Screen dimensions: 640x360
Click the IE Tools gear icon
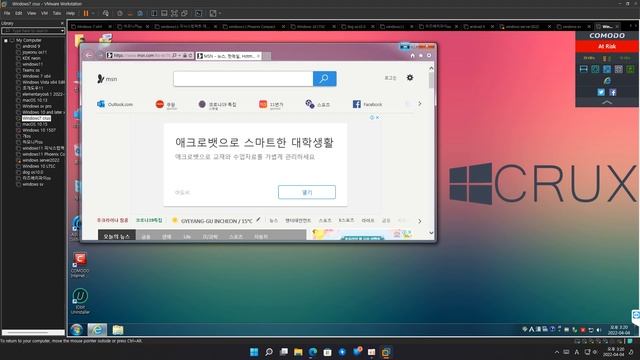[429, 56]
